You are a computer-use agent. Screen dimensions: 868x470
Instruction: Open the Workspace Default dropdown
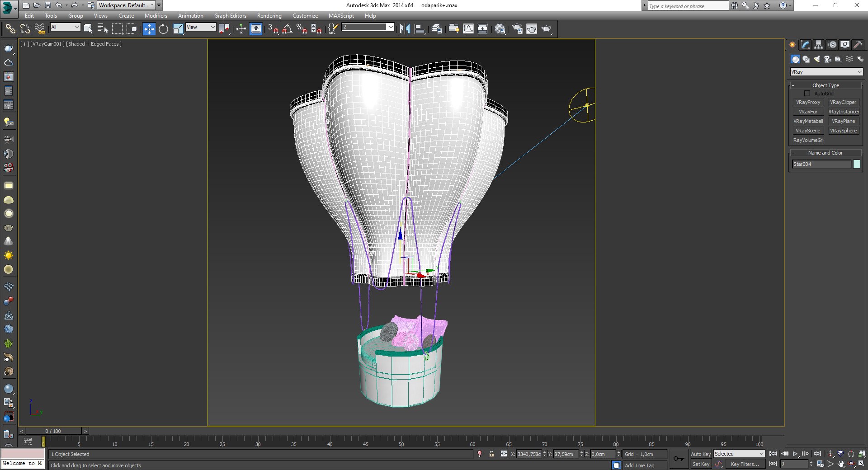tap(126, 5)
